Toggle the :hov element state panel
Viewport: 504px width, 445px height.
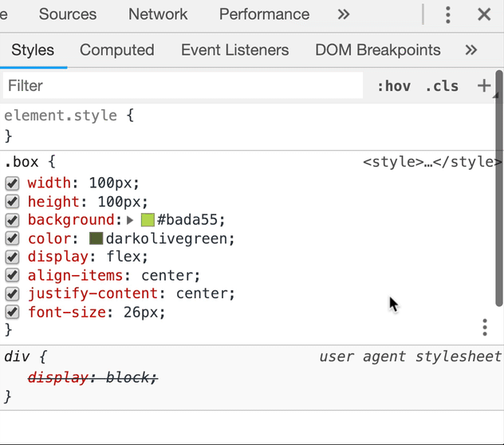393,86
